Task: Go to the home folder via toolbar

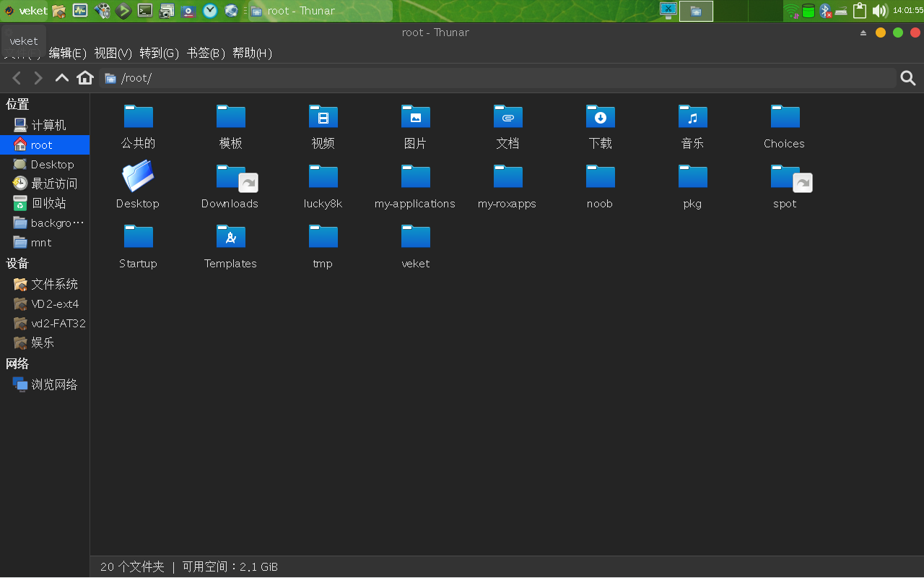Action: tap(85, 78)
